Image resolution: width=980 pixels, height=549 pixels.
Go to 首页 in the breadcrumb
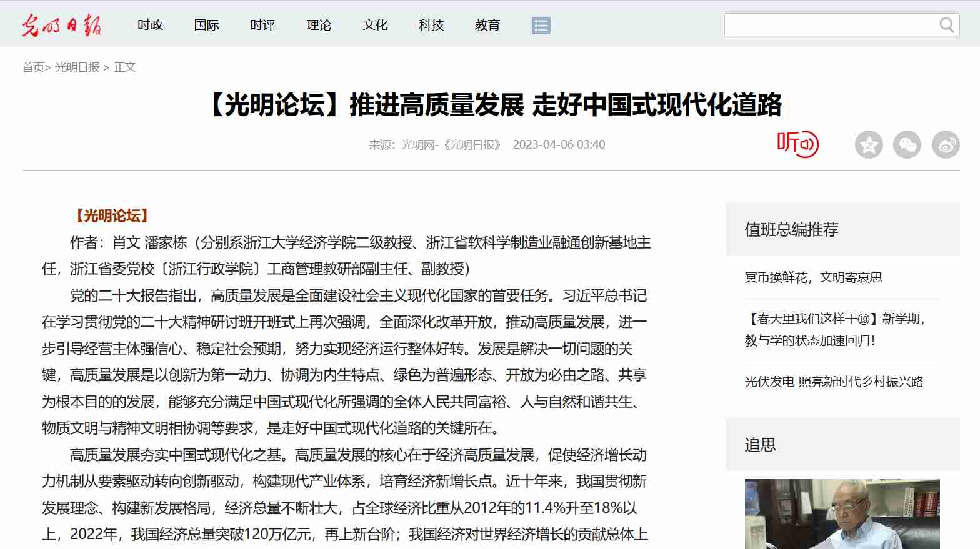tap(33, 67)
